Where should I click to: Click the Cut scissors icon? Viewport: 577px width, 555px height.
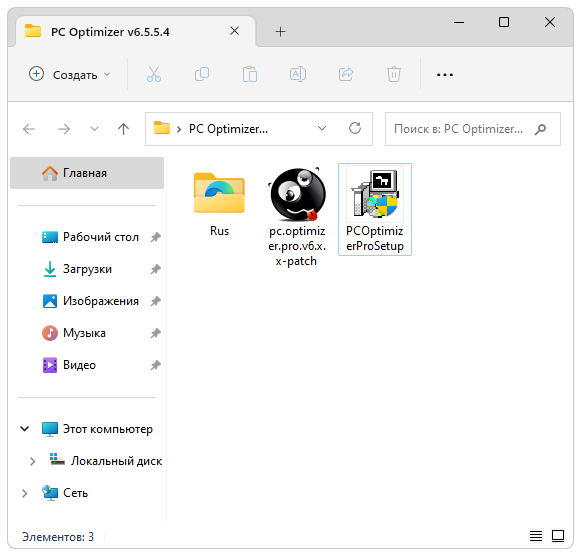154,74
